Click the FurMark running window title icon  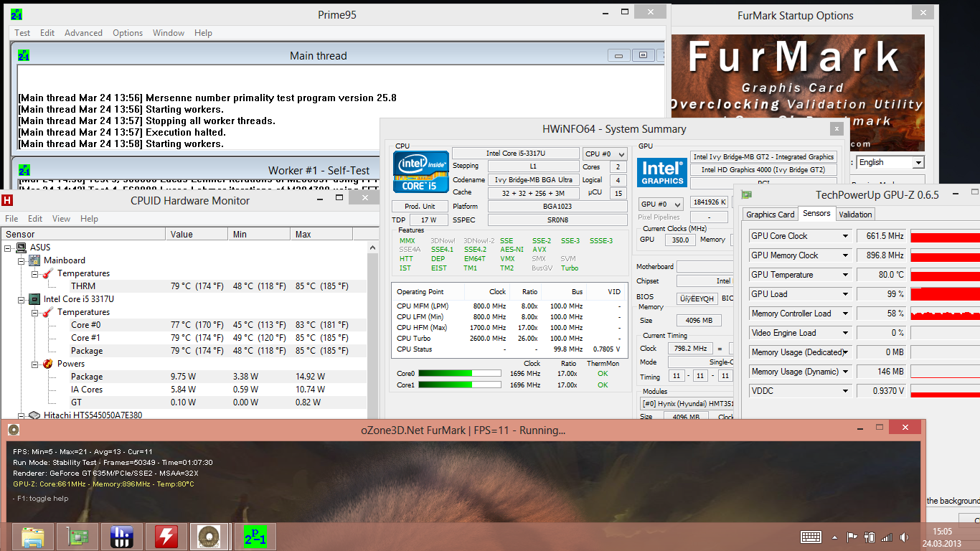click(x=13, y=430)
